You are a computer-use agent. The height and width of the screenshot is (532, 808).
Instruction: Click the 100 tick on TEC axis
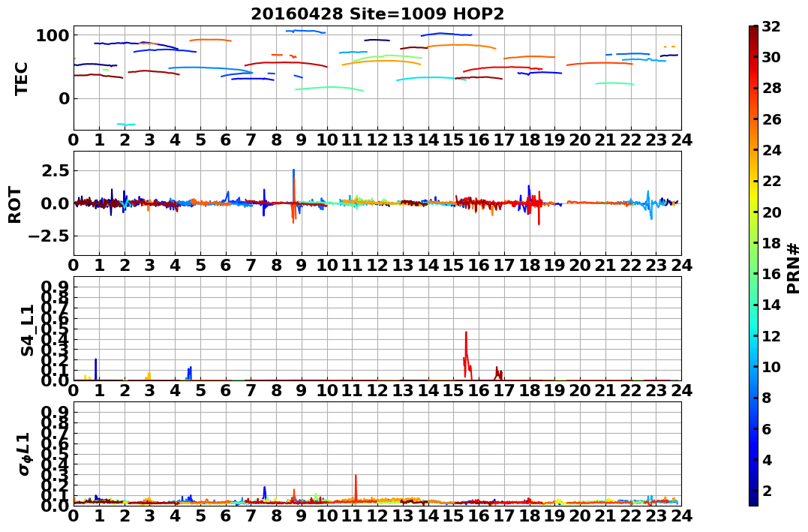[x=52, y=35]
